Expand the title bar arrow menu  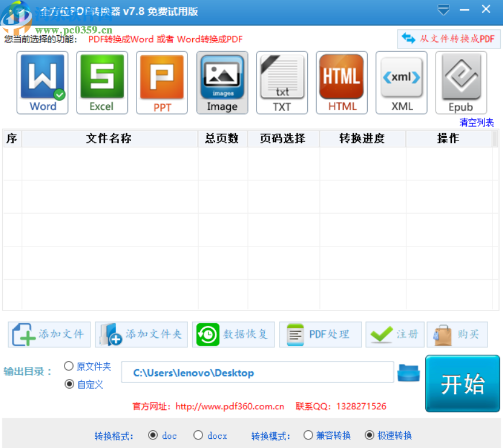[x=443, y=10]
